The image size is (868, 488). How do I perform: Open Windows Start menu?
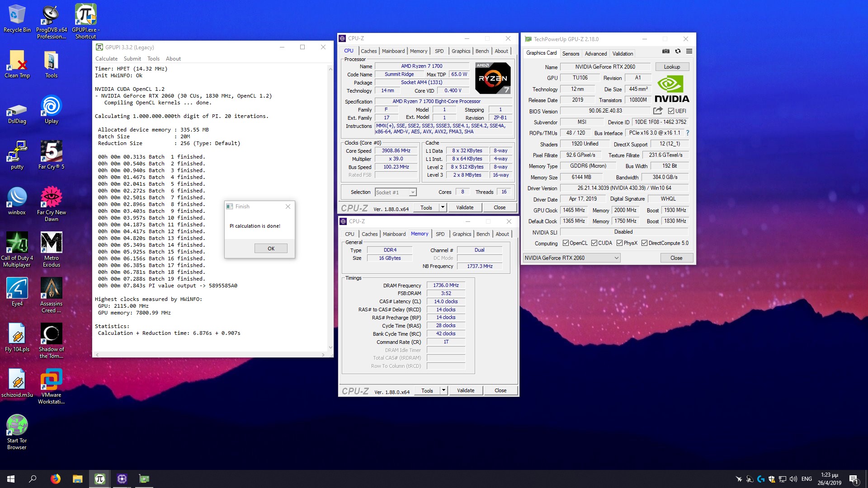click(11, 479)
